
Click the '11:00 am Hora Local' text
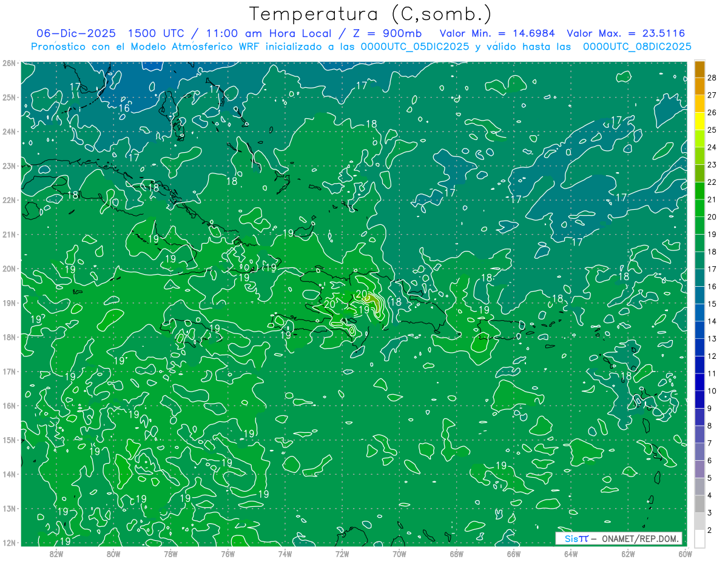point(266,33)
